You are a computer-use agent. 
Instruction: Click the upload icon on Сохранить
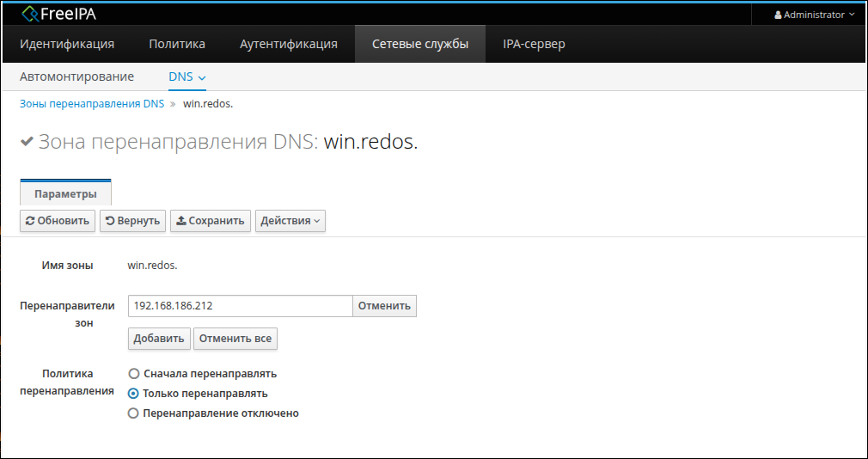(180, 221)
